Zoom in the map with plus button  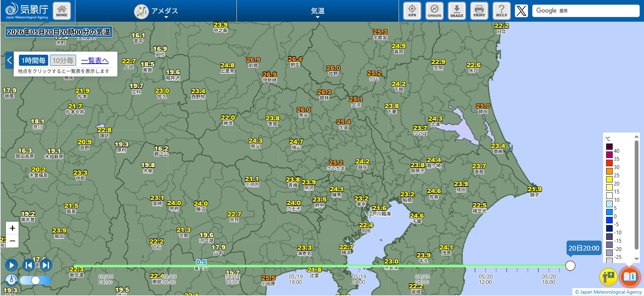pos(12,228)
